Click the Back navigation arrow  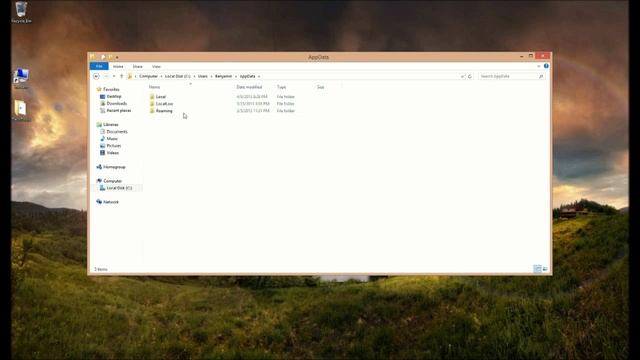click(x=96, y=76)
